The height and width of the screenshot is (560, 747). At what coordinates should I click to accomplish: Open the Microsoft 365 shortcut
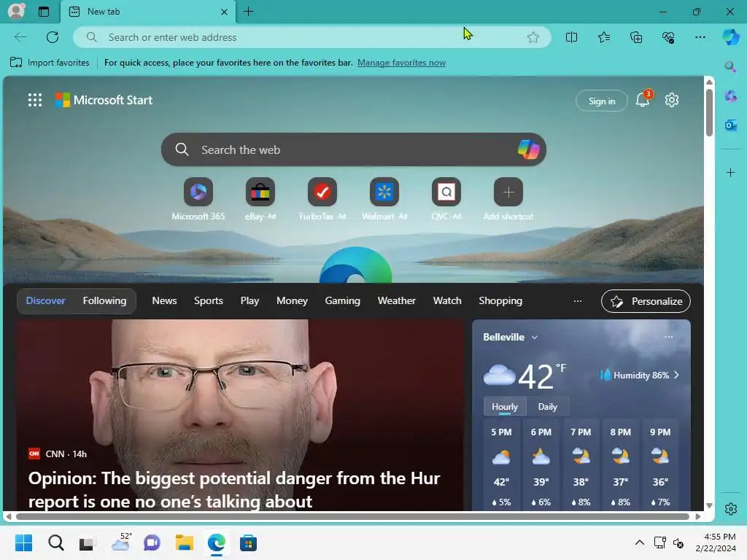point(198,200)
